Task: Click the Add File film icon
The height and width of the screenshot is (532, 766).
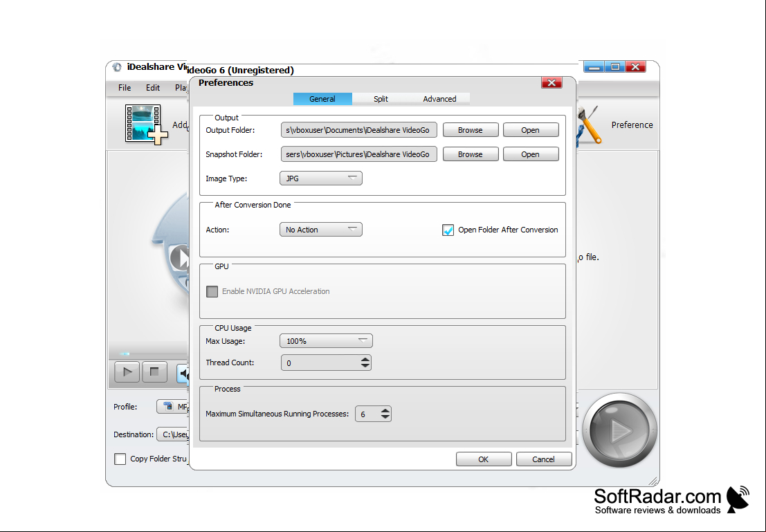Action: coord(146,125)
